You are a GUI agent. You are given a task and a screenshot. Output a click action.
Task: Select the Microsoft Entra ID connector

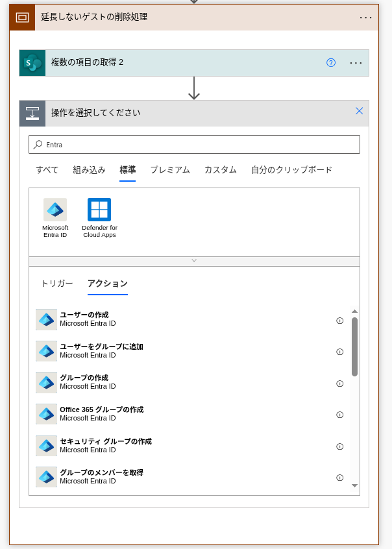55,218
